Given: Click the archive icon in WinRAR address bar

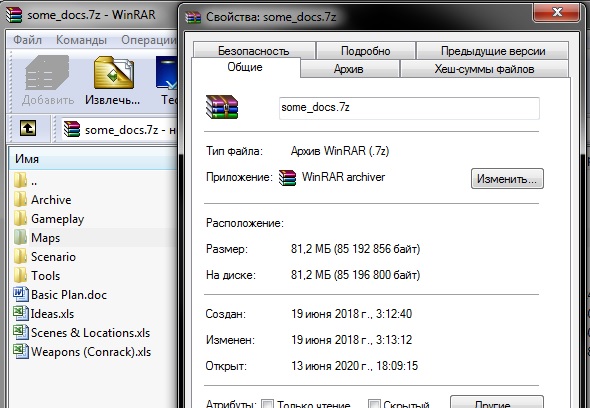Looking at the screenshot, I should tap(71, 129).
